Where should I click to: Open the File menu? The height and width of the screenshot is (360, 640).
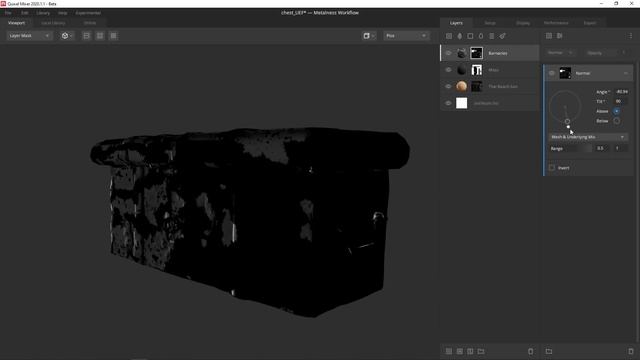click(x=8, y=13)
